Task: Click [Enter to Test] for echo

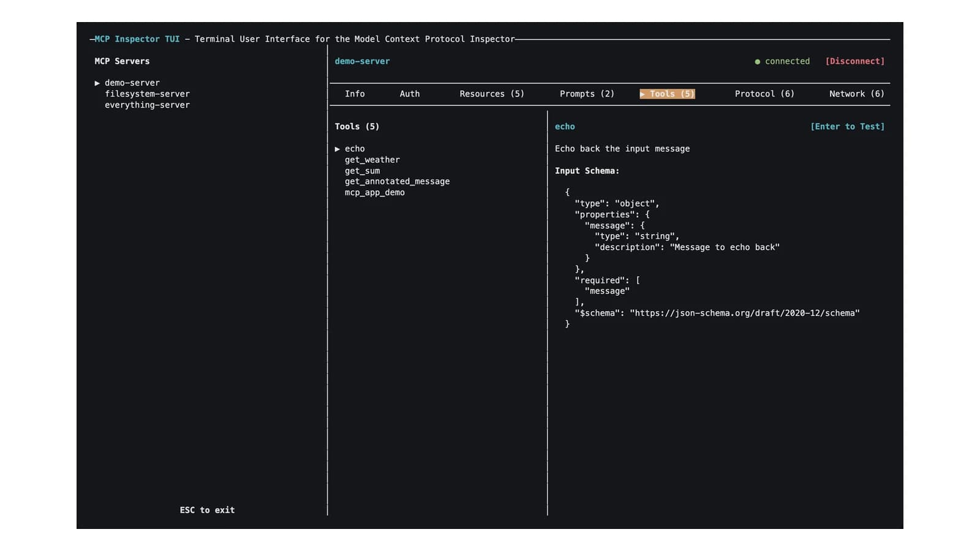Action: pyautogui.click(x=847, y=127)
